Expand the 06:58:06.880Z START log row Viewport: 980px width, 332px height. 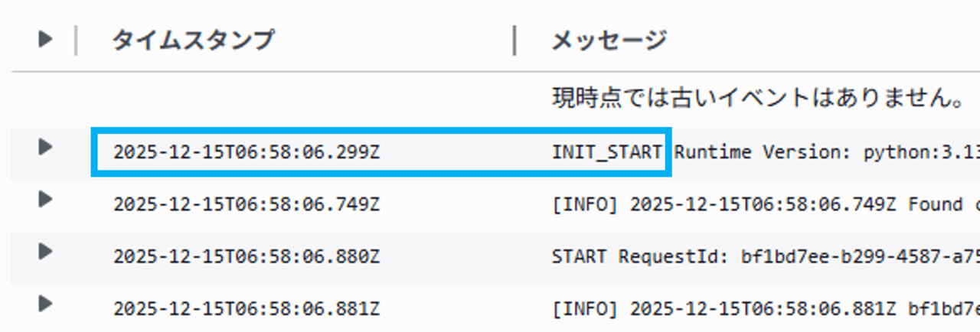(x=45, y=251)
